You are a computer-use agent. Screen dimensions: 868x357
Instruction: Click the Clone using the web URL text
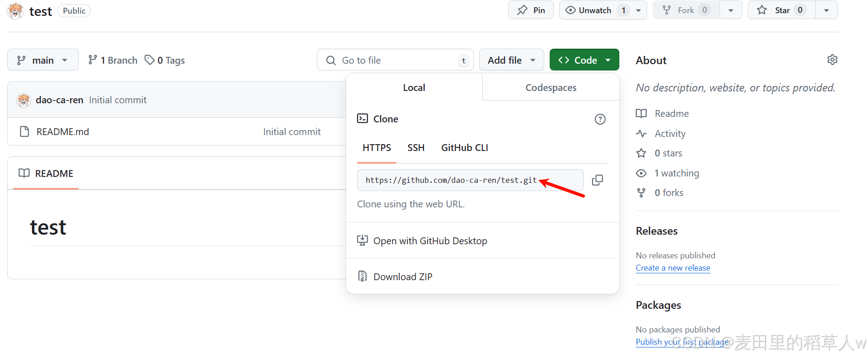(x=411, y=204)
